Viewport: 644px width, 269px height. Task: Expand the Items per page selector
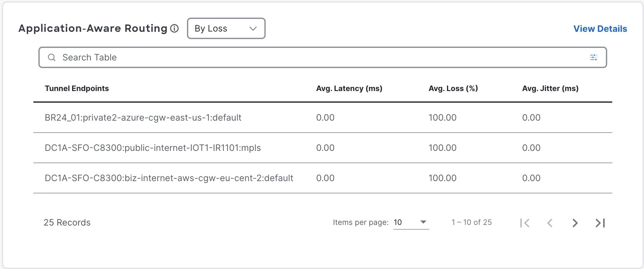(x=411, y=222)
